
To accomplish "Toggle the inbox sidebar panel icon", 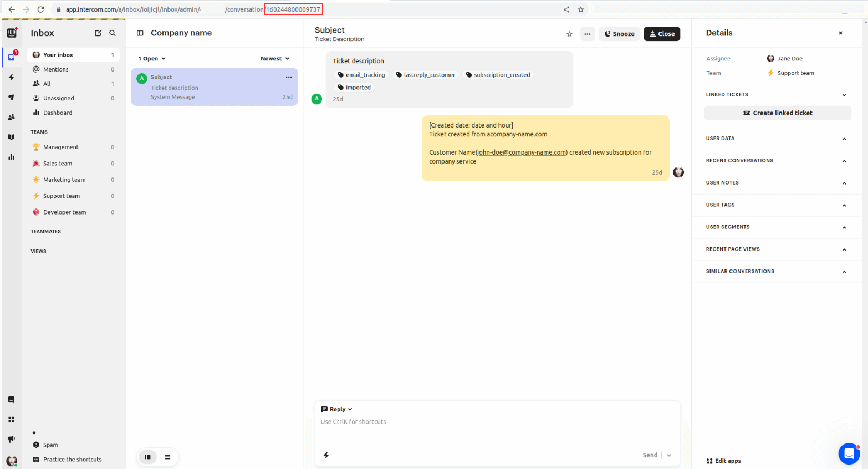I will tap(140, 33).
